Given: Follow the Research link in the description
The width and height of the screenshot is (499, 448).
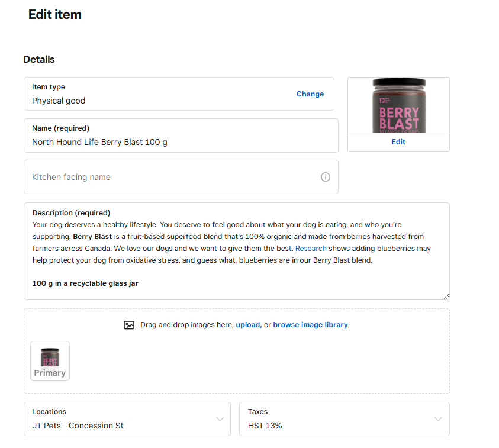Looking at the screenshot, I should coord(311,249).
